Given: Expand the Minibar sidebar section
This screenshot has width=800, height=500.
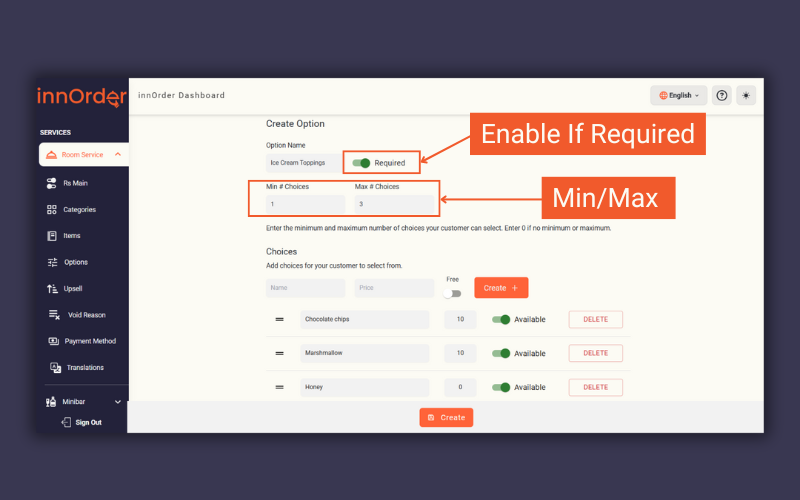Looking at the screenshot, I should pyautogui.click(x=117, y=402).
